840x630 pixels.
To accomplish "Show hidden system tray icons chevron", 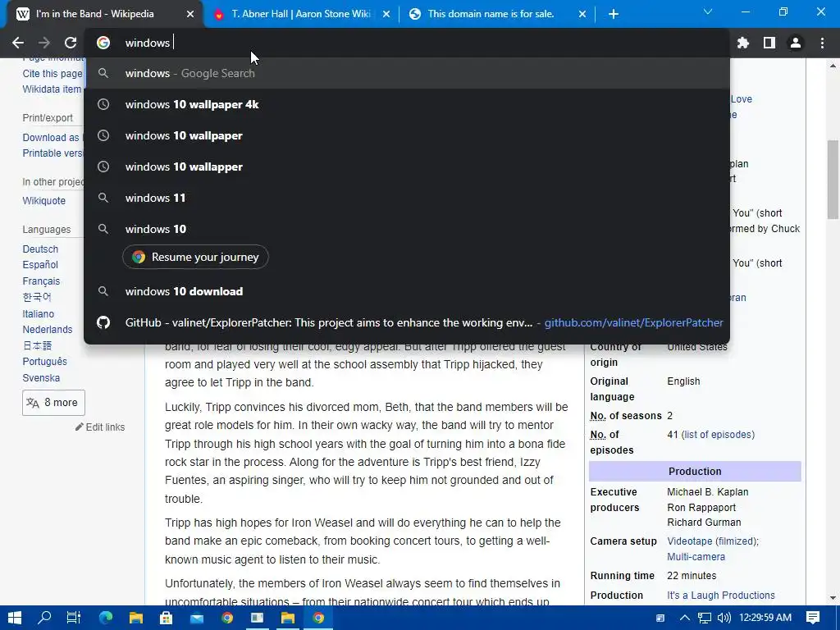I will coord(685,618).
